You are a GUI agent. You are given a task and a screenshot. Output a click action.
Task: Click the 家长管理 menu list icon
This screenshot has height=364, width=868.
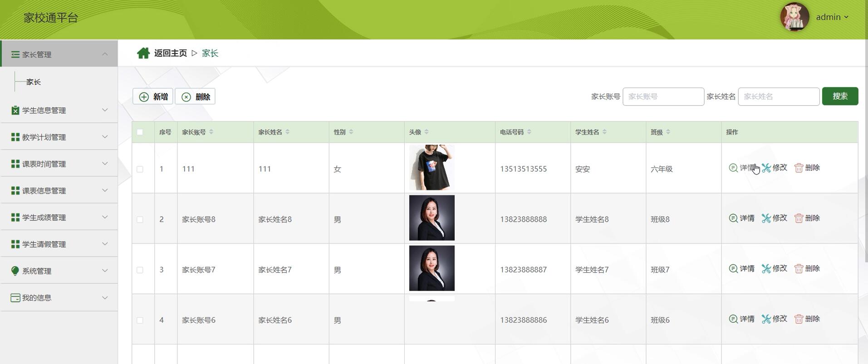coord(15,54)
